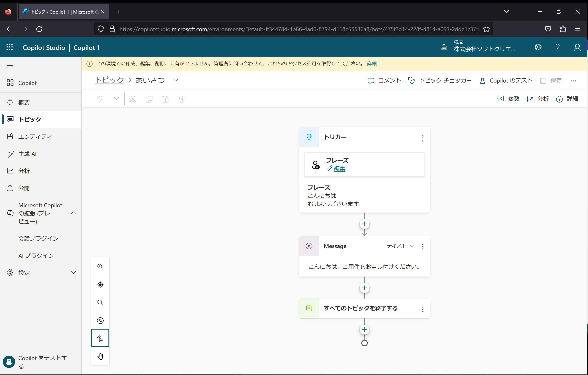Click the reset zoom compass icon
The image size is (588, 375).
(100, 321)
